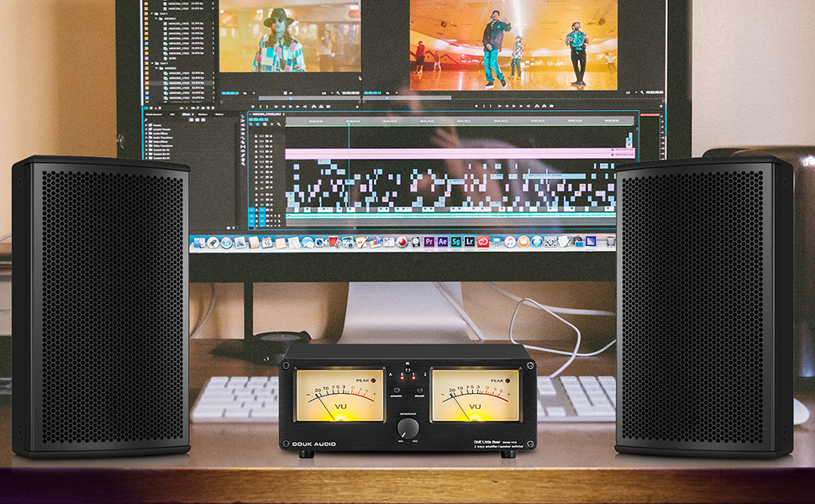Expand the Presets folder in Effects panel
The width and height of the screenshot is (815, 504).
[146, 125]
